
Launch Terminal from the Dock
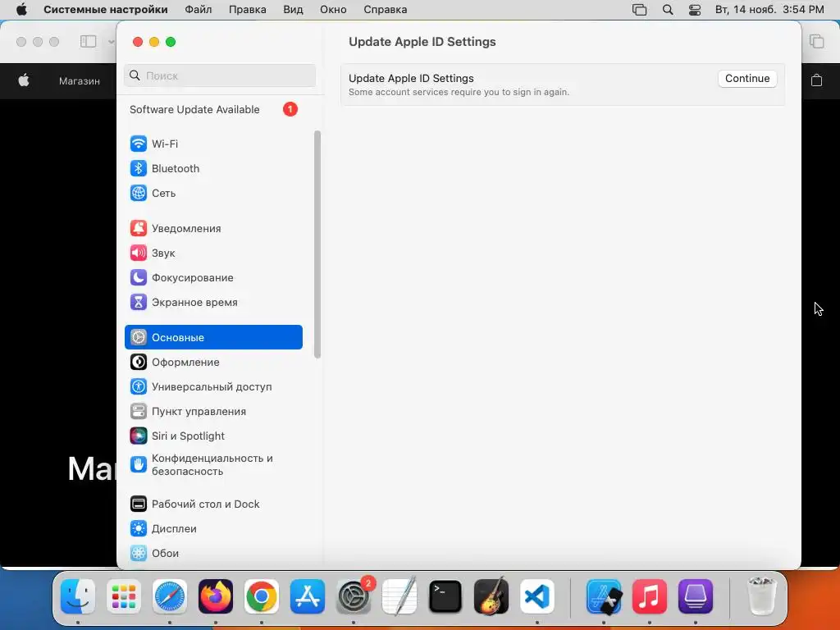[445, 596]
